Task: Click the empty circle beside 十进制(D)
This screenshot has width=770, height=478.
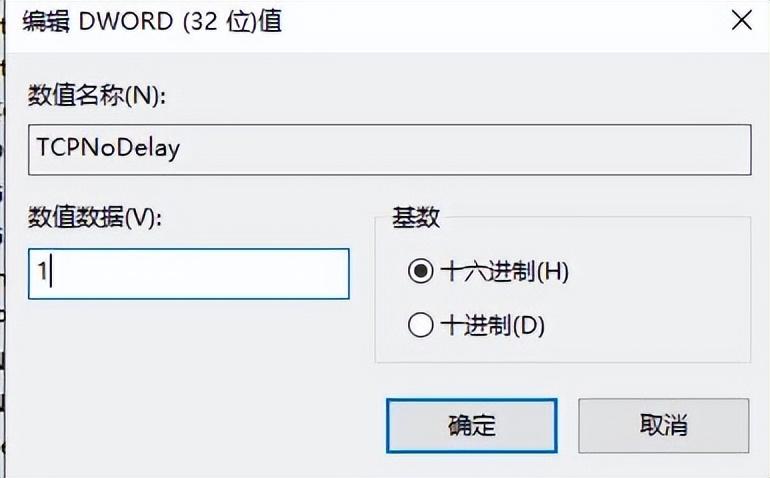Action: [x=421, y=325]
